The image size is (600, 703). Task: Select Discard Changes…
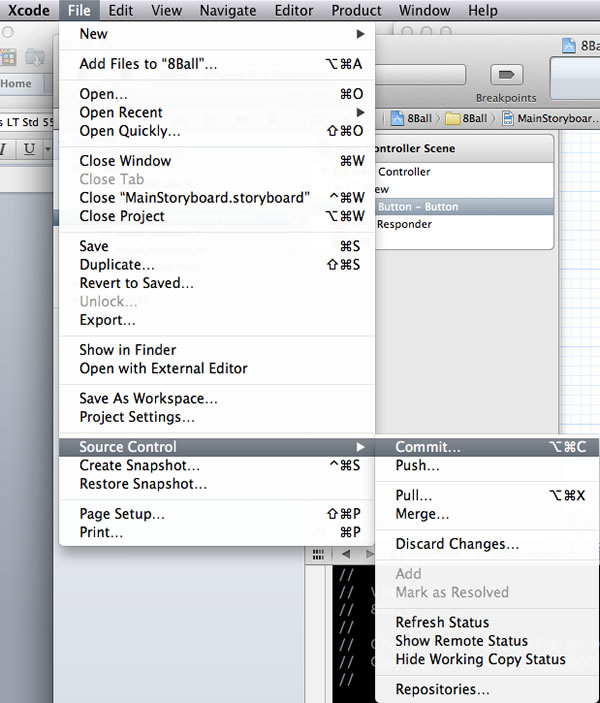click(x=487, y=544)
